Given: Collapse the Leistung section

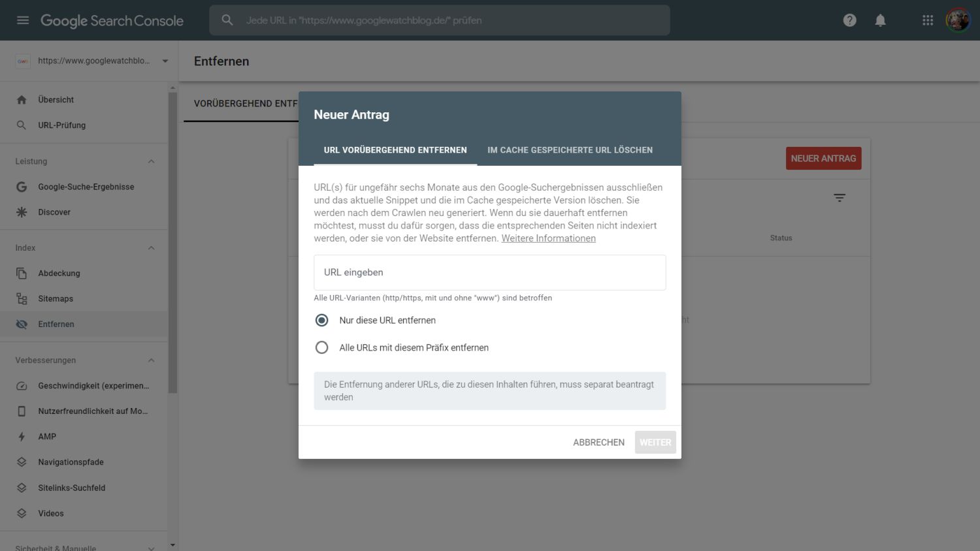Looking at the screenshot, I should (151, 161).
